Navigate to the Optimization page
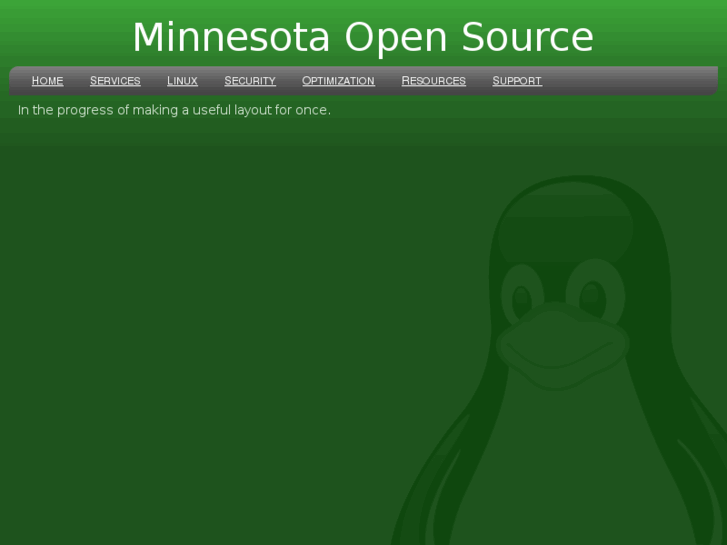Viewport: 727px width, 545px height. 338,81
